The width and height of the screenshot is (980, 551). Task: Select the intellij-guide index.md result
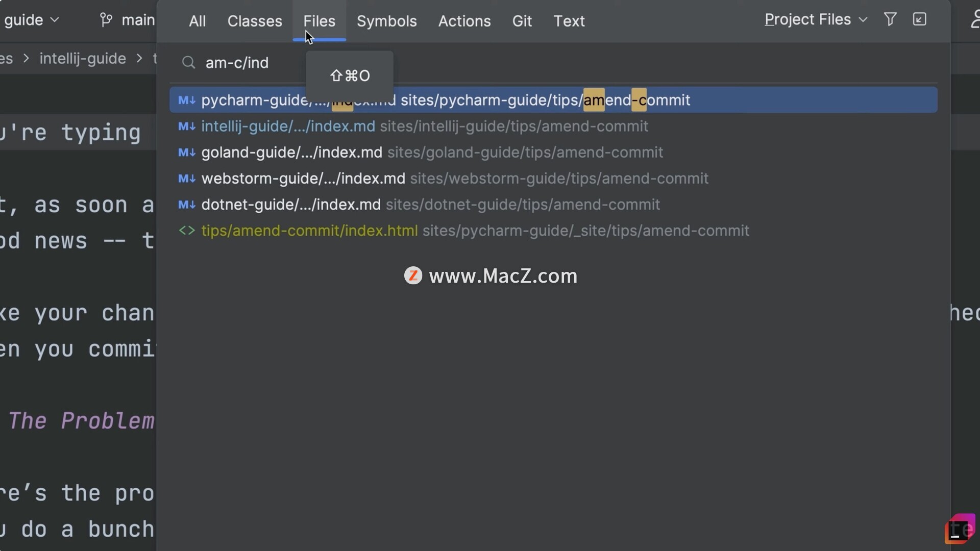click(x=288, y=126)
